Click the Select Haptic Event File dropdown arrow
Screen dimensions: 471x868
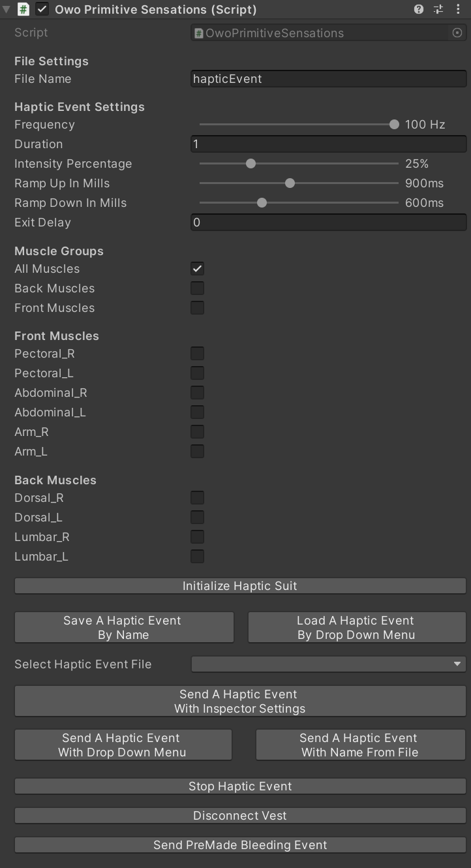pyautogui.click(x=458, y=664)
